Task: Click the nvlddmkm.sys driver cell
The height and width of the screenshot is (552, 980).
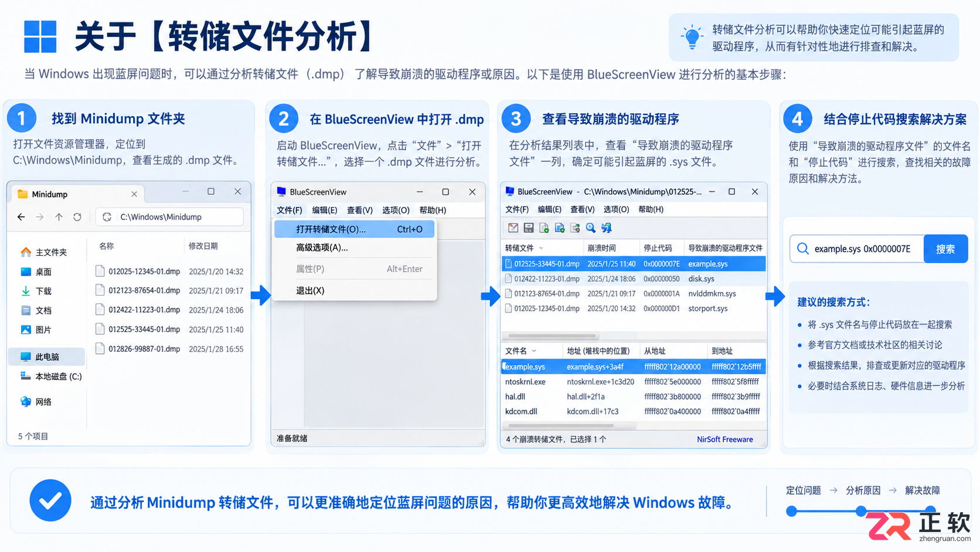Action: [712, 293]
